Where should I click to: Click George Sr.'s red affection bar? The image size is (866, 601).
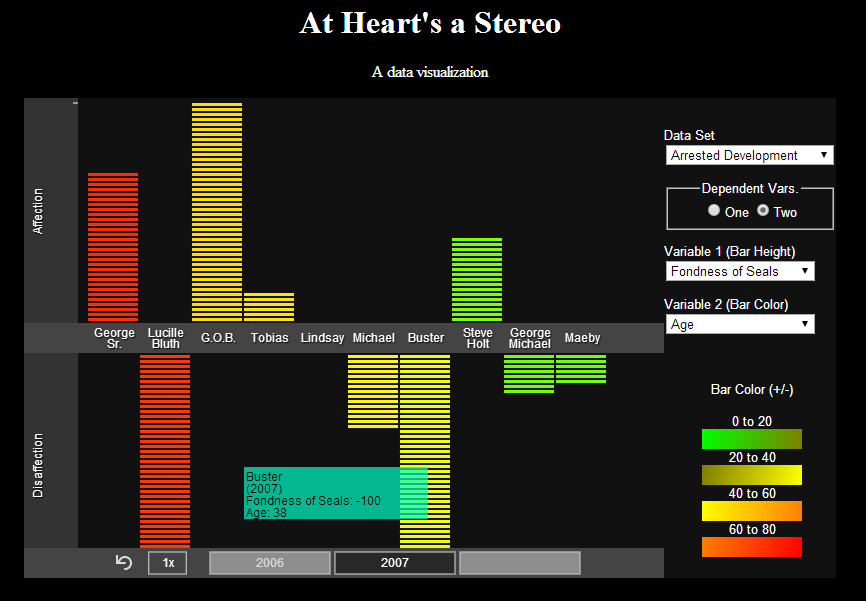113,247
